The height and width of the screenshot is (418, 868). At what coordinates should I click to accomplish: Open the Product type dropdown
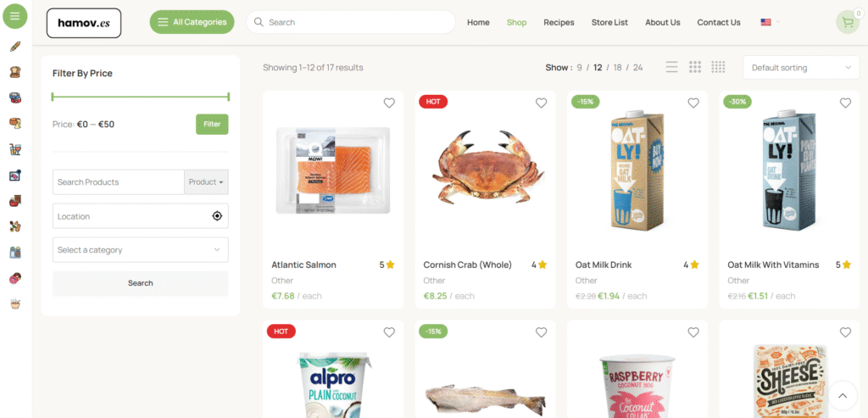(x=206, y=181)
